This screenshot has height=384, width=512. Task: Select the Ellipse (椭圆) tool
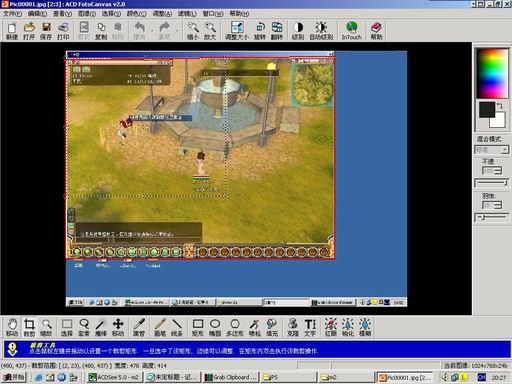(x=215, y=327)
